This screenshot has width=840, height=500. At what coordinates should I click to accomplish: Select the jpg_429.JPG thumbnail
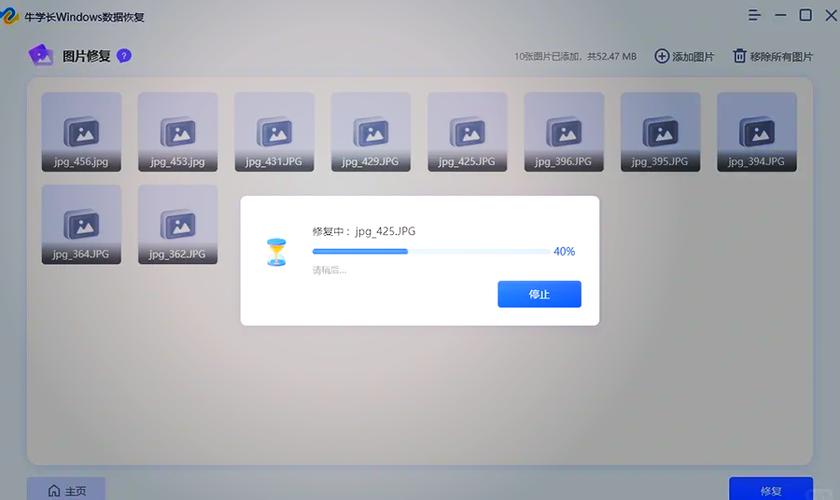(x=371, y=132)
